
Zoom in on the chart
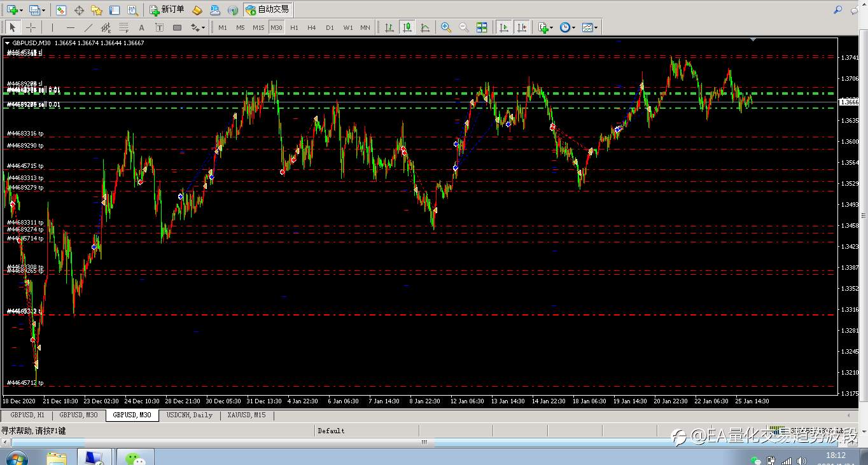pyautogui.click(x=446, y=27)
